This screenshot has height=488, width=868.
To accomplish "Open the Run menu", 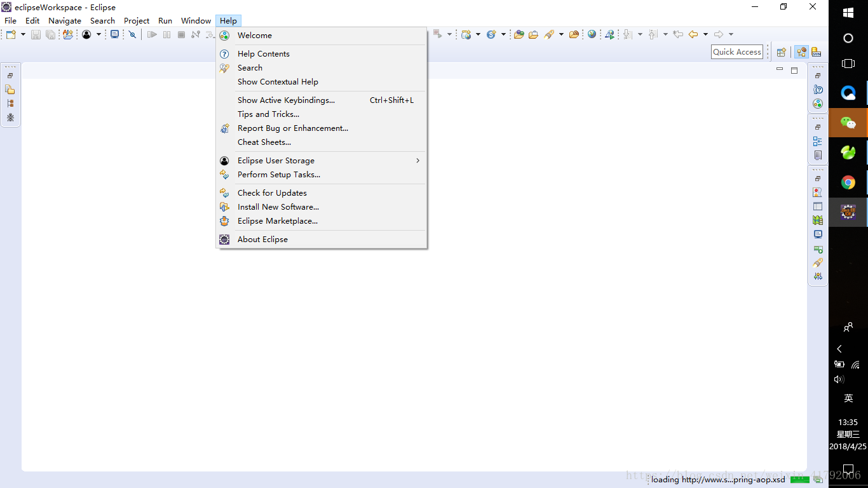I will (165, 21).
